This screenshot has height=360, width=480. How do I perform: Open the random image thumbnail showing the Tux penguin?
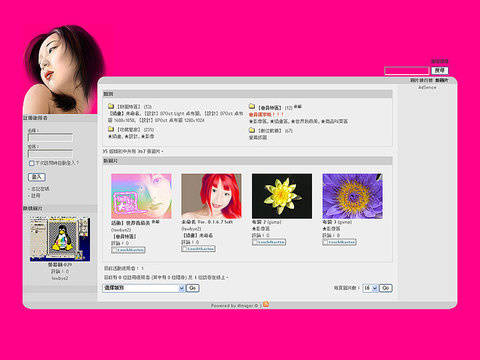(x=60, y=239)
